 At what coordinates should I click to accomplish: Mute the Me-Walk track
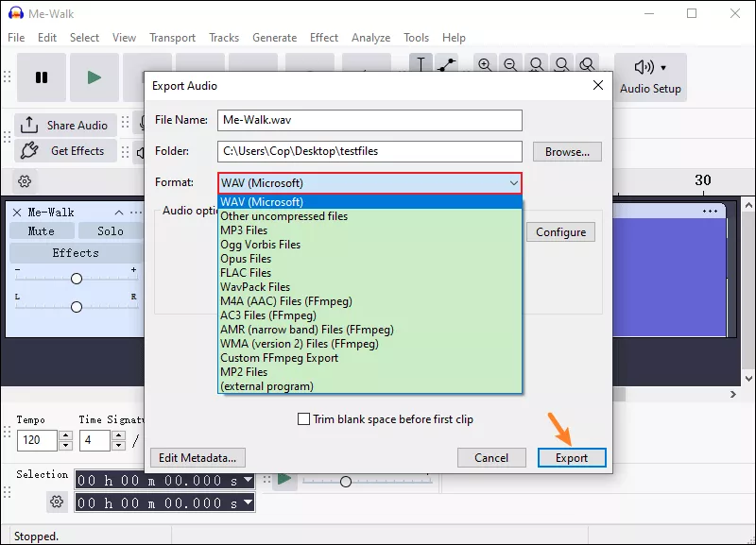pos(42,231)
